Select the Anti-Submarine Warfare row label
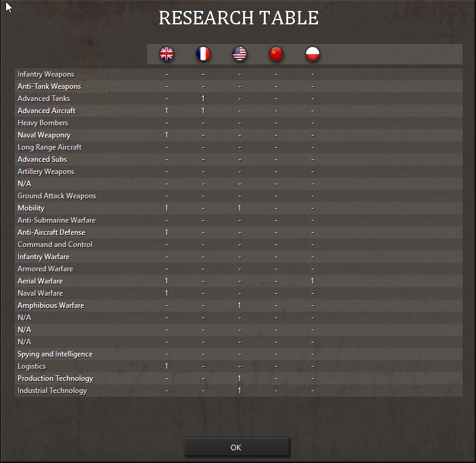 pyautogui.click(x=57, y=220)
